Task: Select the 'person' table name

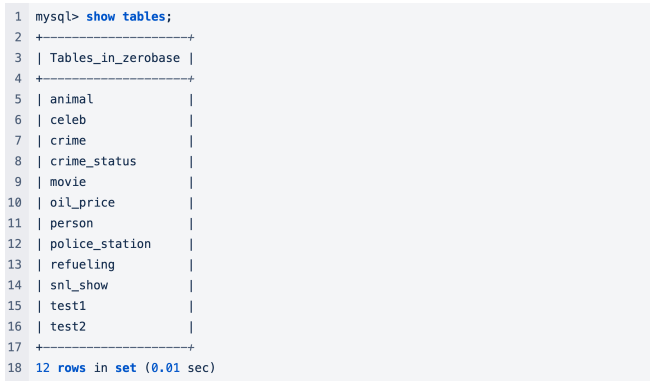Action: point(72,223)
